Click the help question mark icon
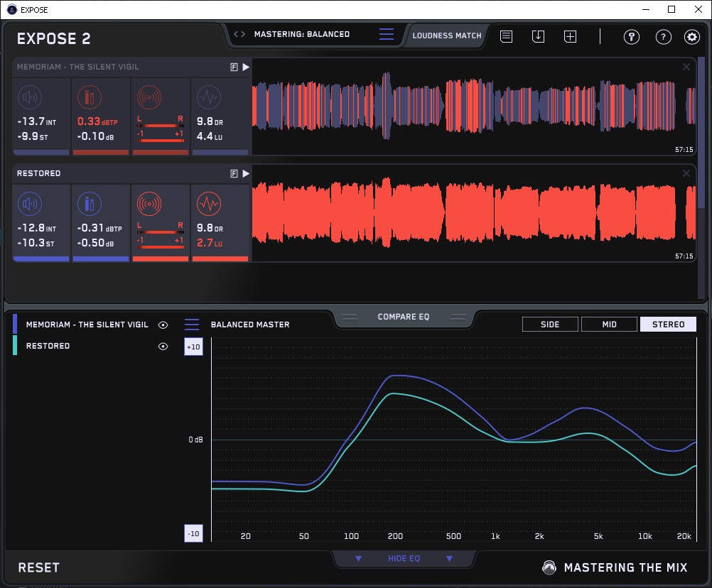 [663, 37]
